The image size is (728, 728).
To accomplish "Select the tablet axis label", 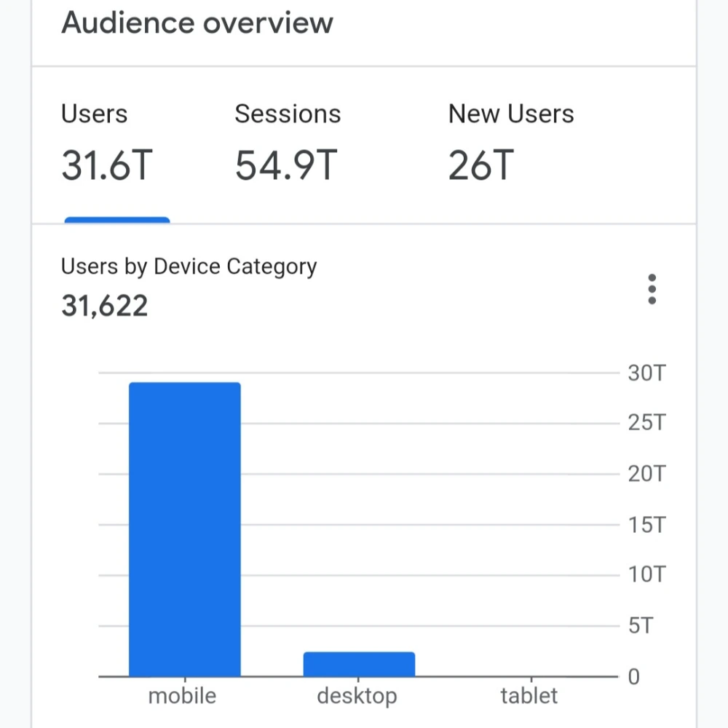I will tap(529, 695).
